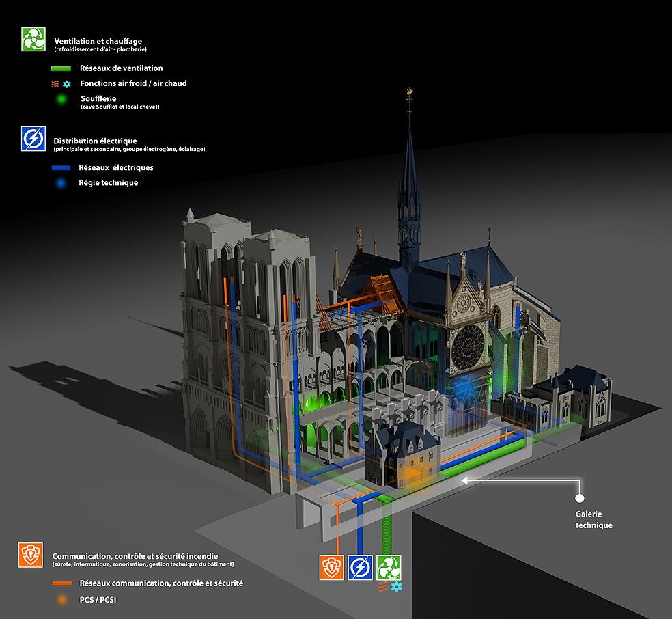Select the blue lightning icon beneath the cathedral
Screen dimensions: 672x619
click(360, 568)
